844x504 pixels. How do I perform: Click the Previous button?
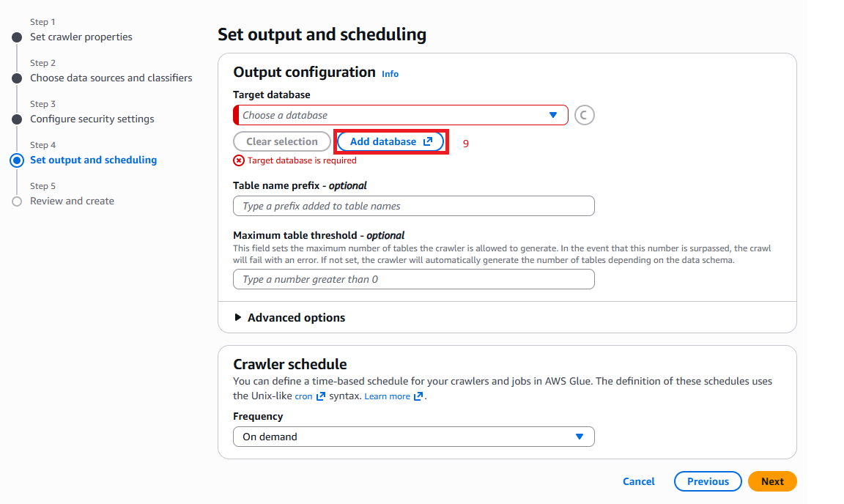[x=708, y=481]
